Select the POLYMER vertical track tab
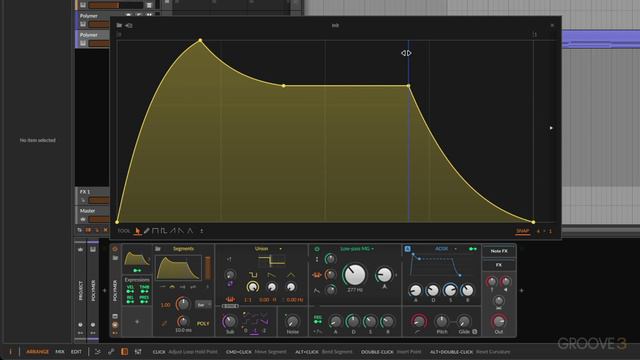 tap(93, 290)
